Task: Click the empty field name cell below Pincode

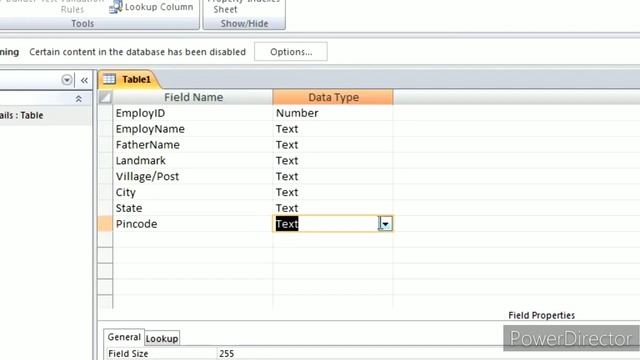Action: [193, 240]
